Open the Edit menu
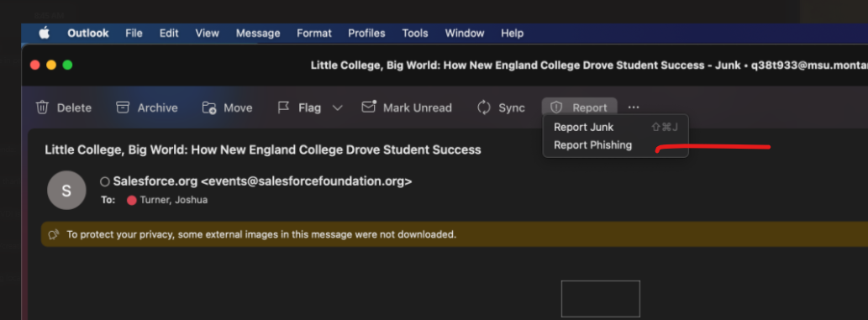The width and height of the screenshot is (868, 320). (169, 34)
